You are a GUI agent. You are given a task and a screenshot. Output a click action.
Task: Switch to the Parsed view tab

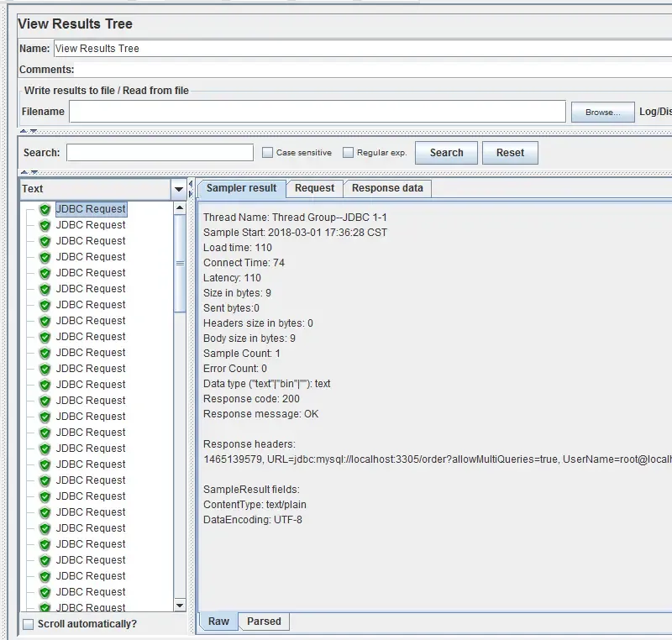pos(264,622)
